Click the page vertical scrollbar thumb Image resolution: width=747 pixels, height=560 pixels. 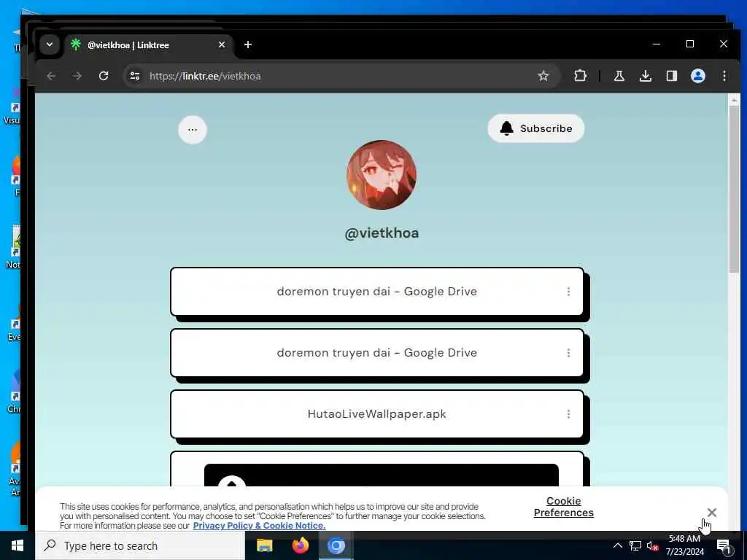tap(734, 189)
